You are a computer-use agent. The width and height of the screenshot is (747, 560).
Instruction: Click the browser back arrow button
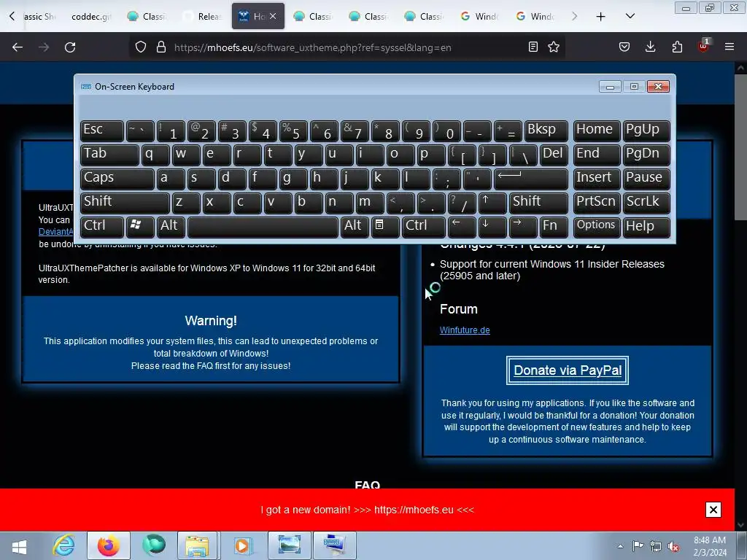[x=18, y=47]
